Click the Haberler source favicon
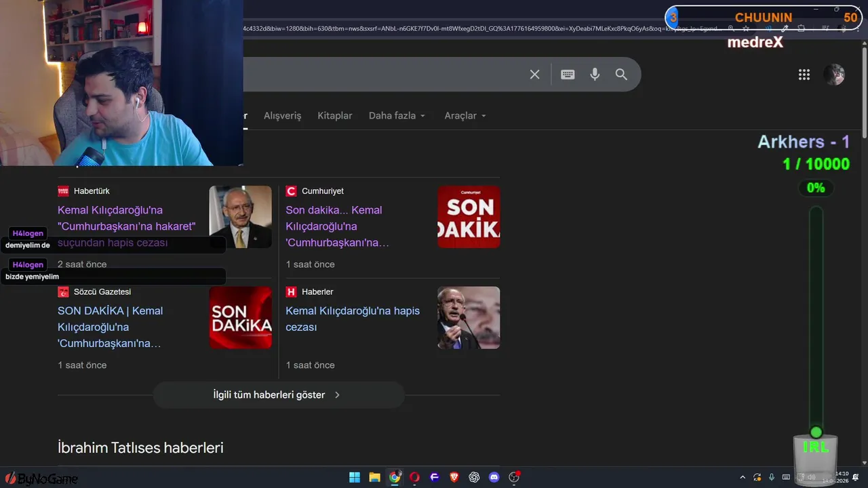This screenshot has width=868, height=488. point(291,291)
